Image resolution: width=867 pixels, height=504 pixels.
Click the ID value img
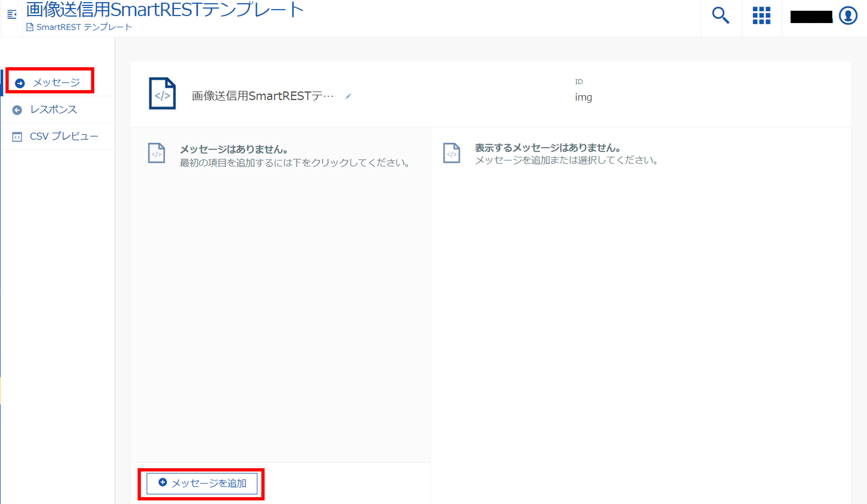point(584,97)
